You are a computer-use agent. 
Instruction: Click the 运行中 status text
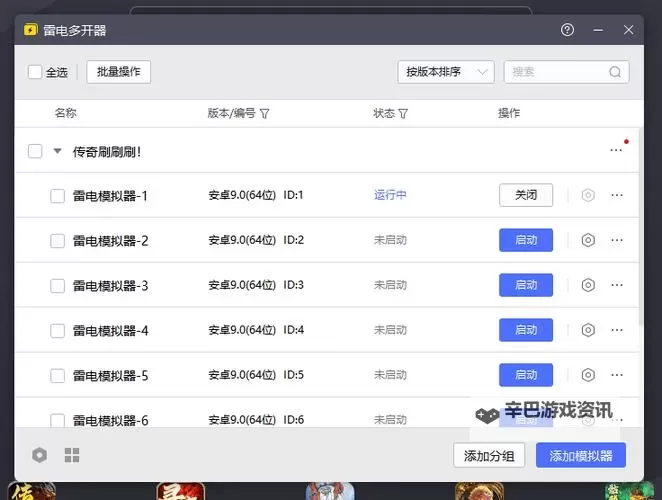[x=390, y=195]
